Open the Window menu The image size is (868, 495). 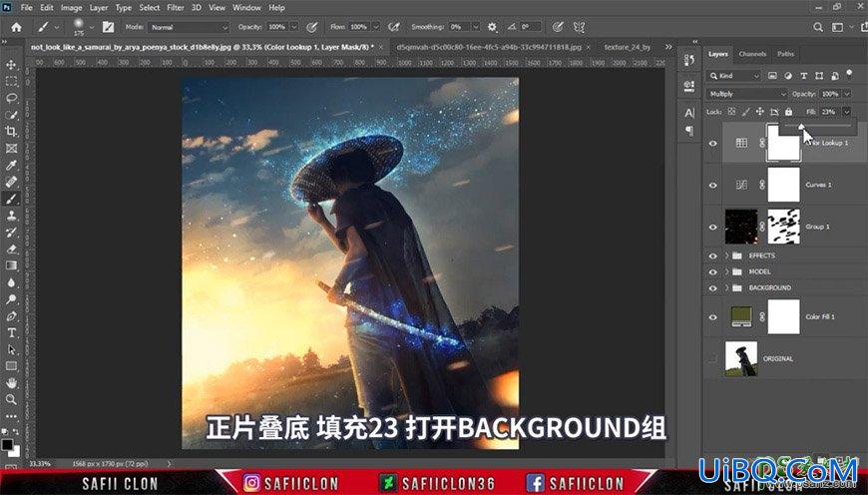(246, 8)
